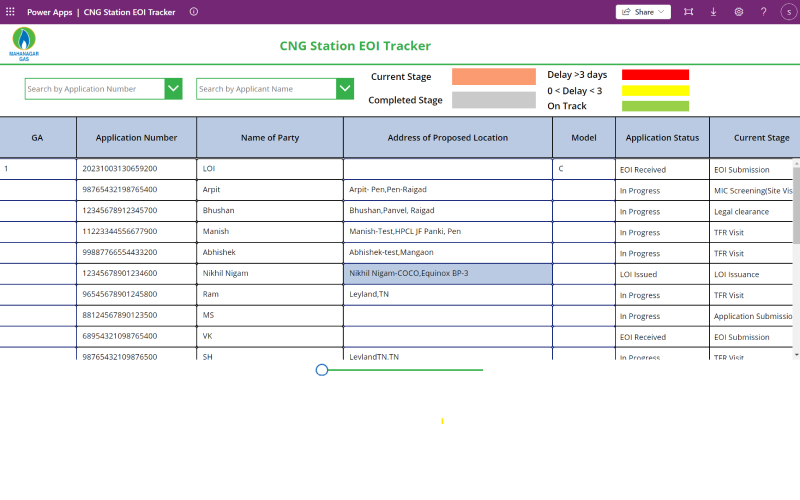The image size is (800, 500).
Task: Click the Mahanagar Gas logo
Action: point(24,44)
